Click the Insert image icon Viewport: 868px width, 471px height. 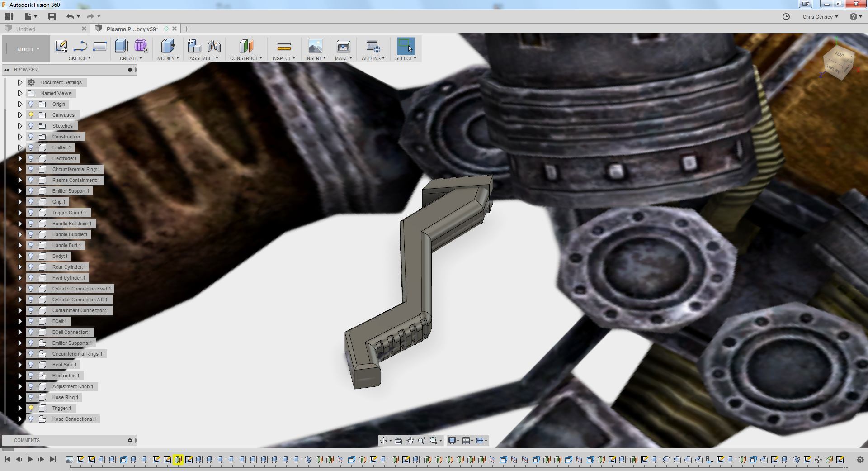point(315,46)
